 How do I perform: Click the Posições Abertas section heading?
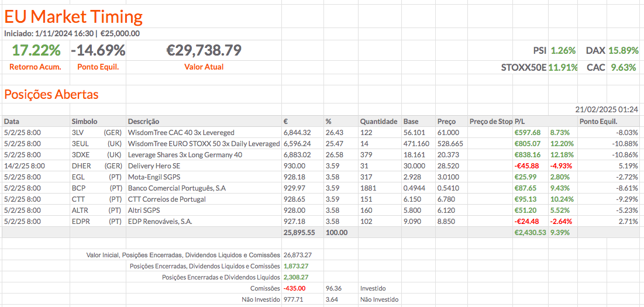click(x=51, y=94)
